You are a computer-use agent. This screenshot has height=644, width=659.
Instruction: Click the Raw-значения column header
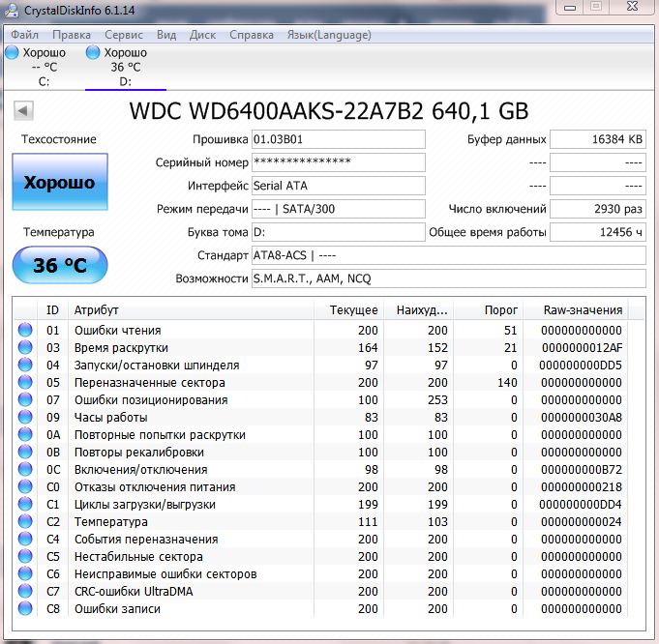click(x=576, y=310)
